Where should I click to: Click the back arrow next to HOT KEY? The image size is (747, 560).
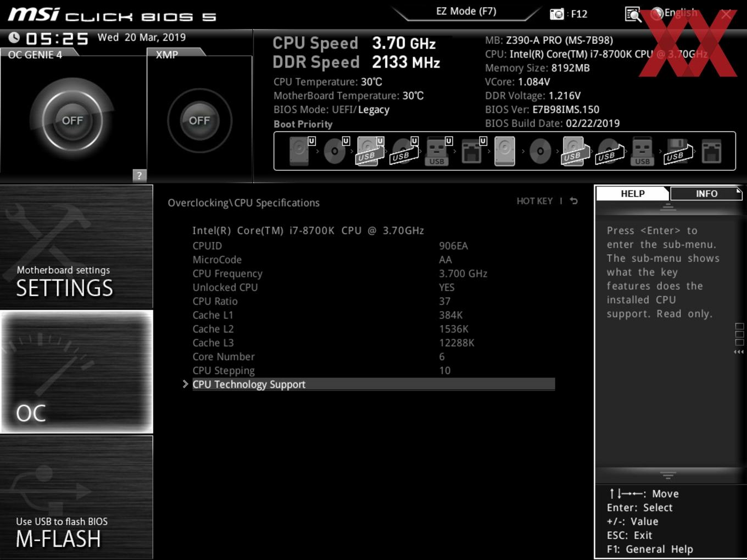click(574, 201)
